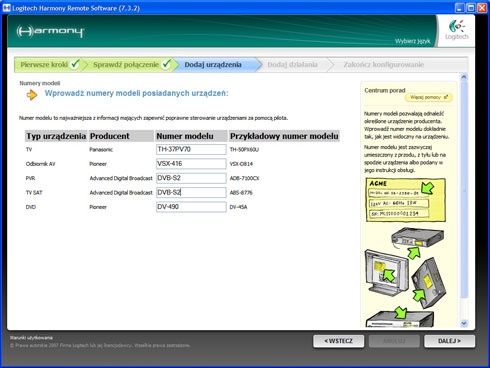Open Warunki użytkowania link

[x=31, y=338]
